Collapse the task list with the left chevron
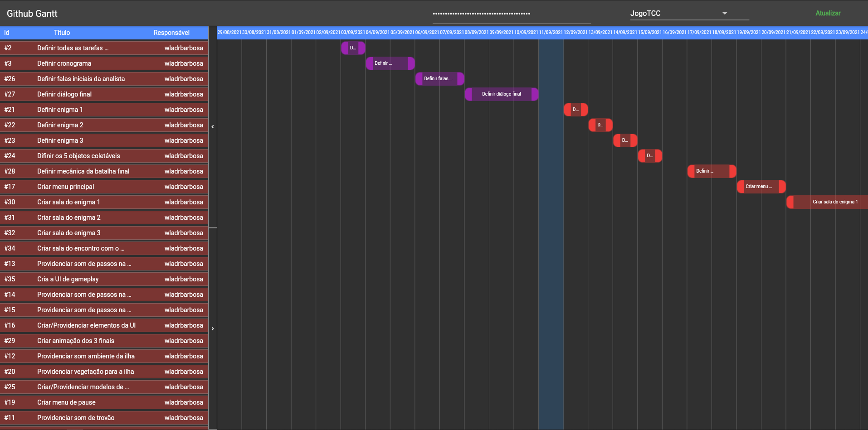This screenshot has width=868, height=430. pyautogui.click(x=212, y=126)
